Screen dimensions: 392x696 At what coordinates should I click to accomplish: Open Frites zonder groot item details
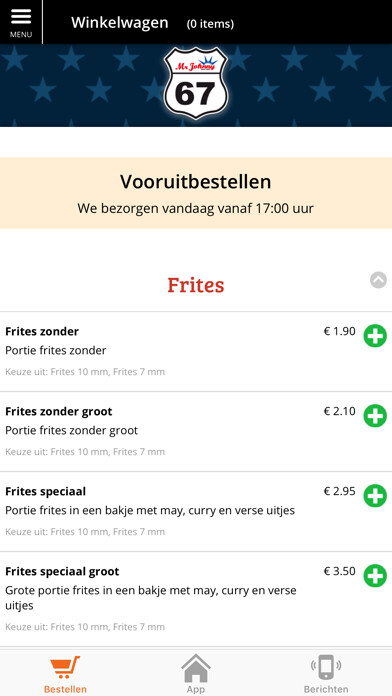(x=59, y=411)
